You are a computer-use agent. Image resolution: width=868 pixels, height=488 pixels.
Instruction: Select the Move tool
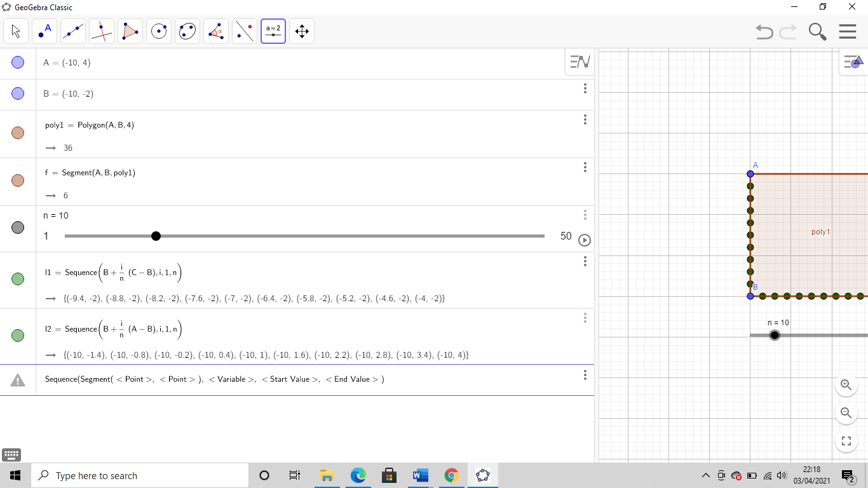[x=15, y=30]
